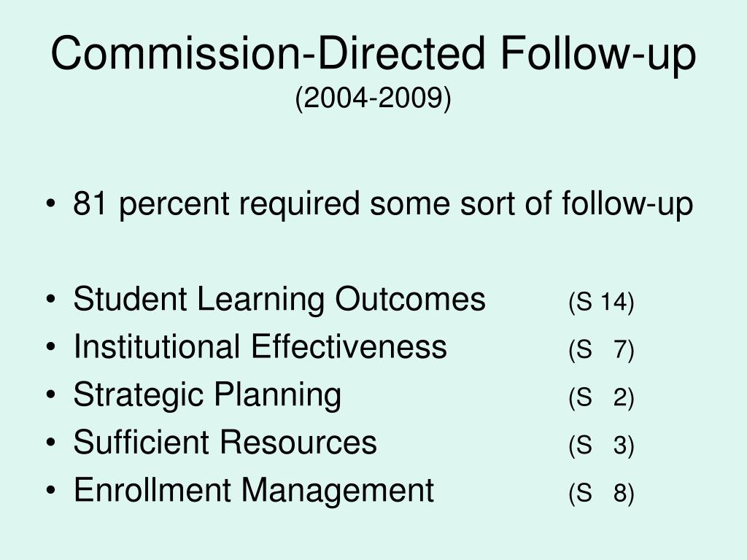Click bullet point before Enrollment Management
The height and width of the screenshot is (560, 747).
[51, 490]
